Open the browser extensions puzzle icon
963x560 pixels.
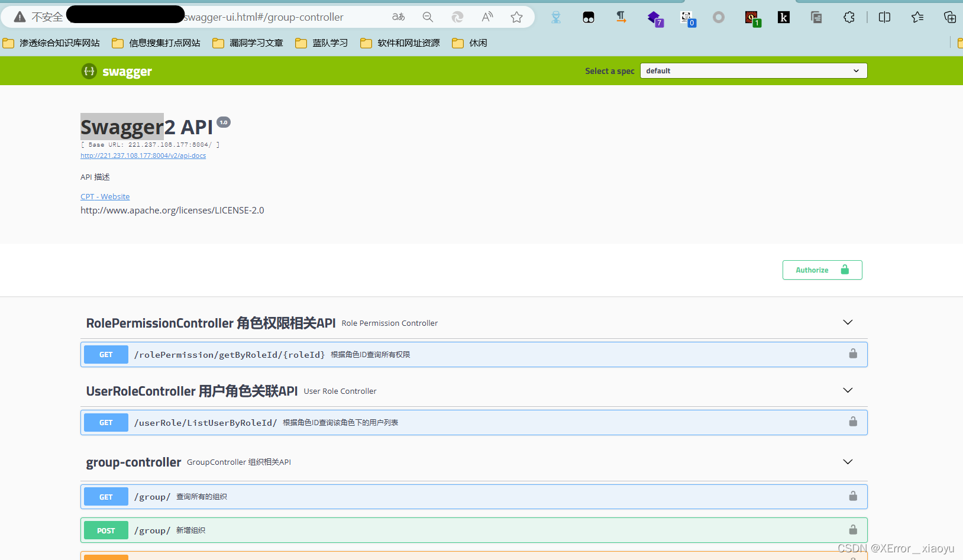click(849, 17)
